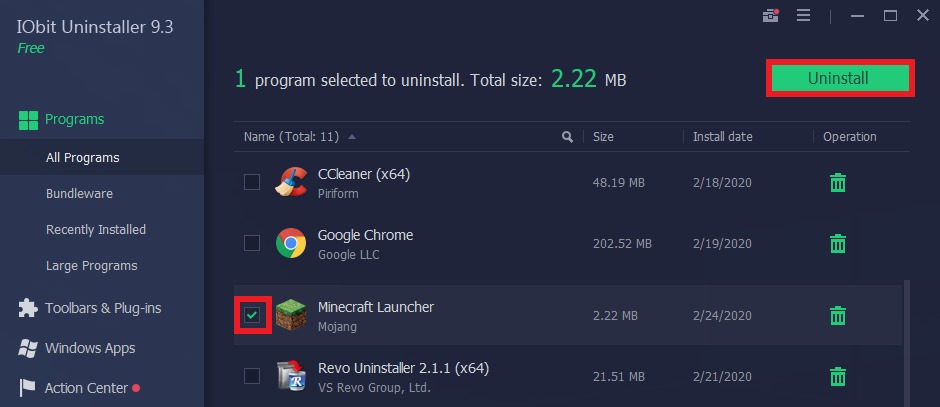Click the search magnifier in list header

pos(567,137)
